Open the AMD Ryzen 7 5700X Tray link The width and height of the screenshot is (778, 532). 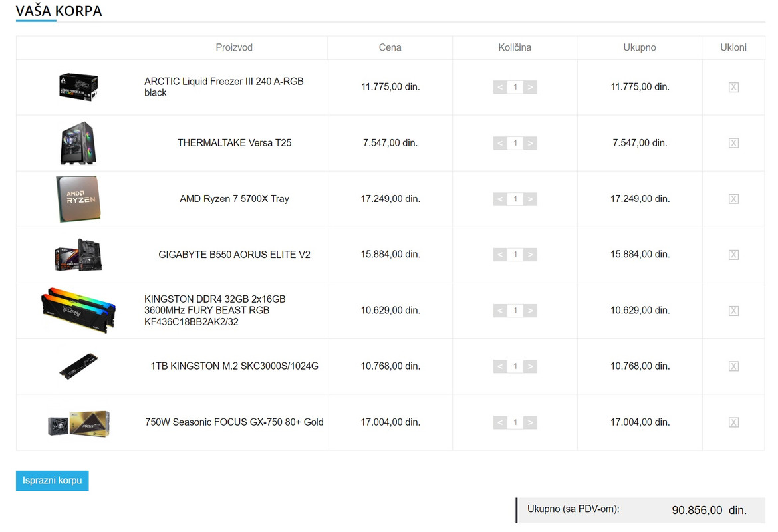234,199
